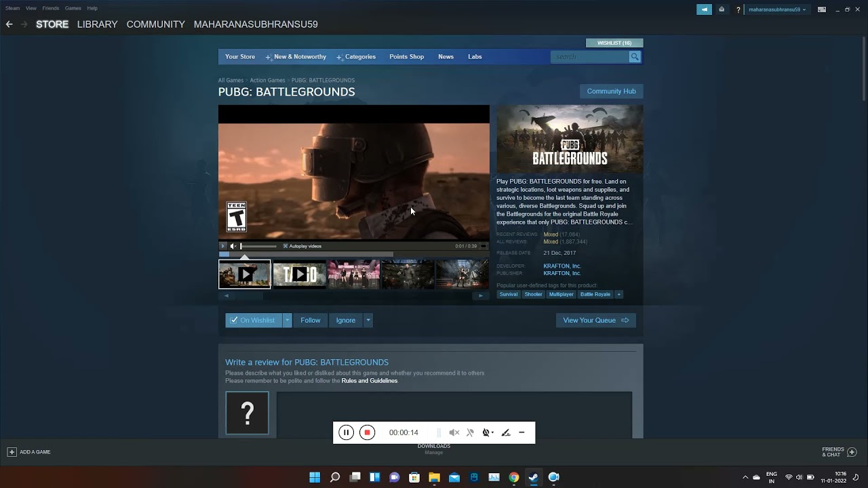This screenshot has height=488, width=868.
Task: Toggle trailer fullscreen icon
Action: 484,246
